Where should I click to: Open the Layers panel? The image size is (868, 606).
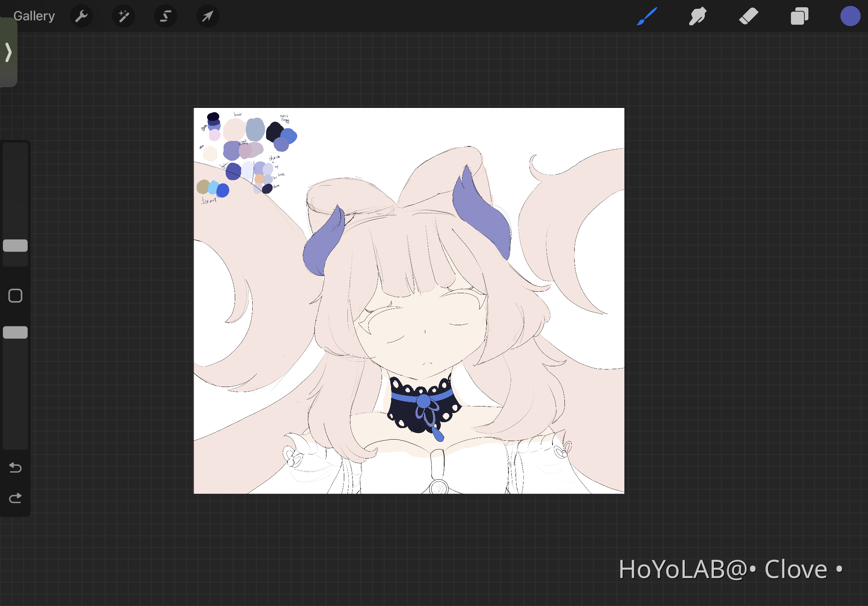tap(799, 16)
